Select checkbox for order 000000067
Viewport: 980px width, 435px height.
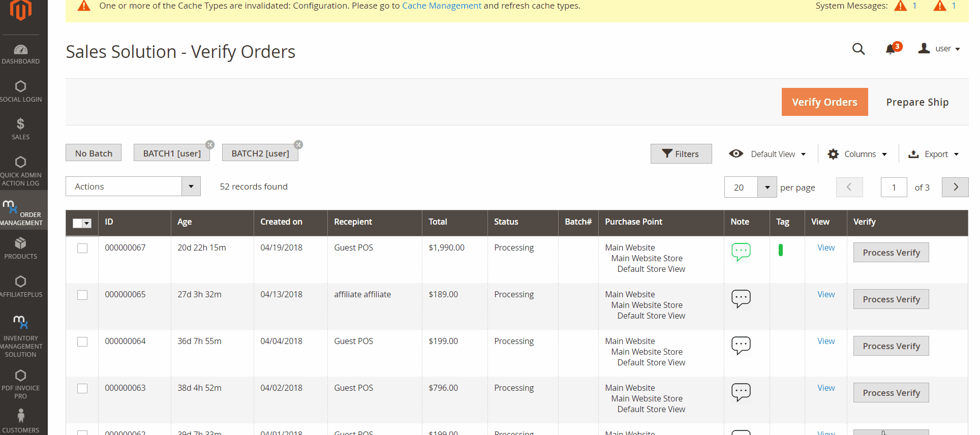[82, 248]
